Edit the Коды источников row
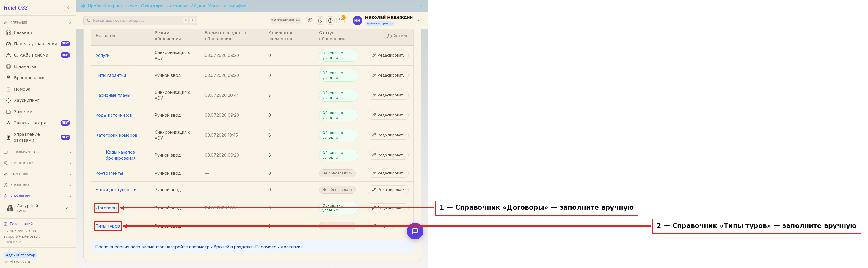The width and height of the screenshot is (868, 268). point(388,115)
